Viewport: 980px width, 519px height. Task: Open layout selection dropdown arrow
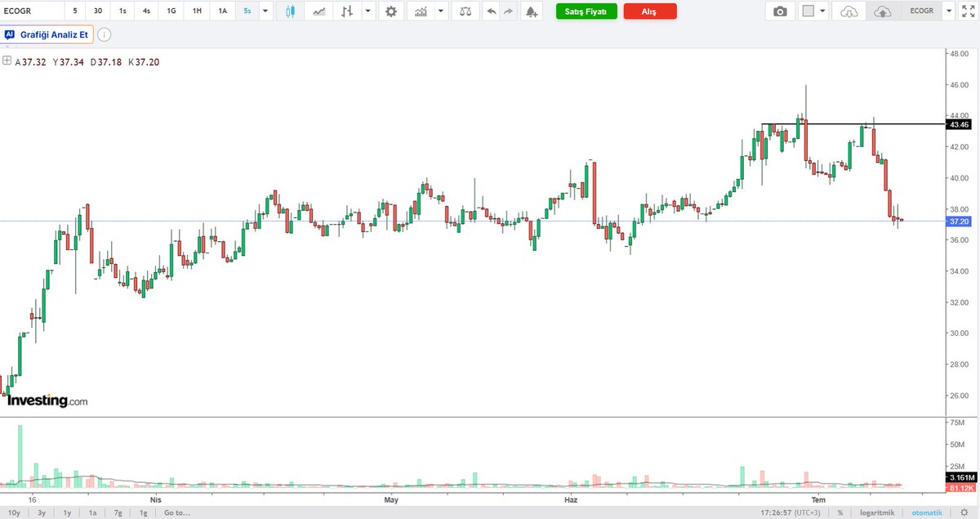pos(822,11)
